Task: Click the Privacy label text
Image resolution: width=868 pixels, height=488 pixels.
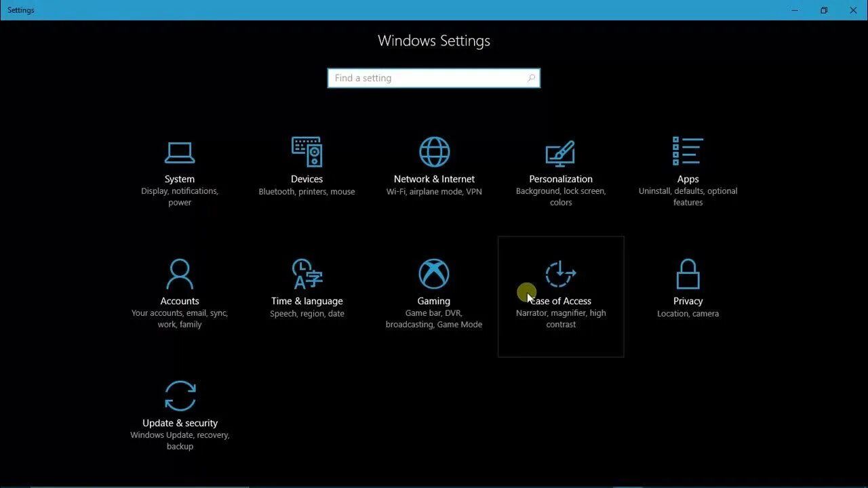Action: 688,301
